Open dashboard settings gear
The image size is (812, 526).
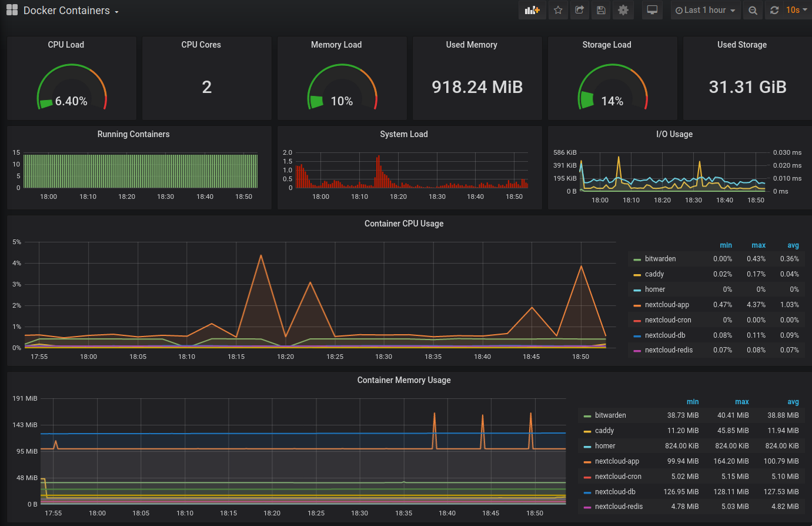tap(623, 10)
